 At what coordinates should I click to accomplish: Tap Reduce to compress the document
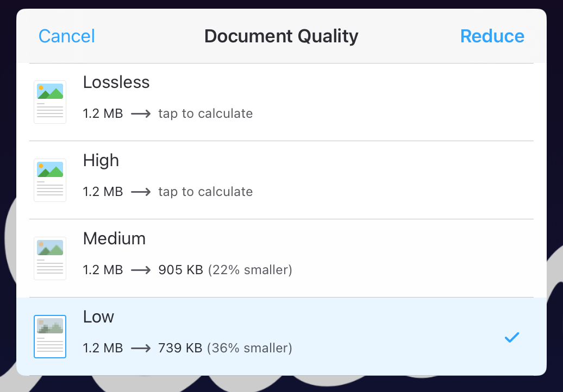(492, 36)
